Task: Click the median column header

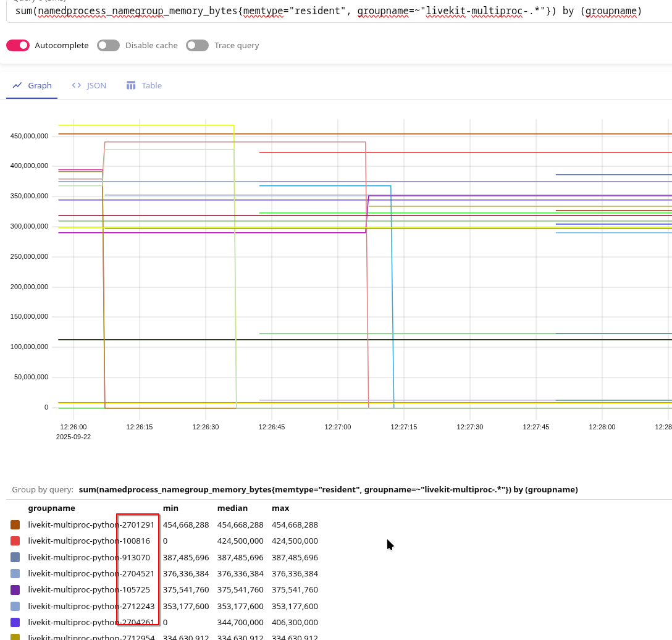Action: click(232, 508)
